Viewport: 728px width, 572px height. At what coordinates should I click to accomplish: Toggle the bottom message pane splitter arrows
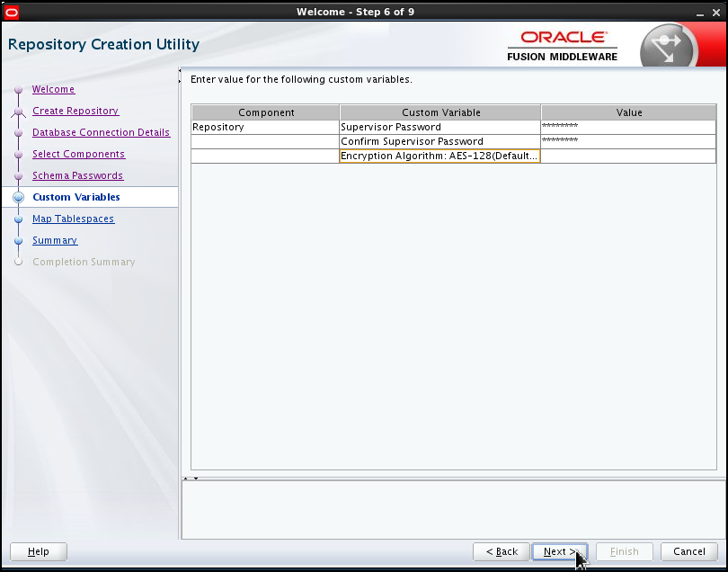[x=191, y=478]
